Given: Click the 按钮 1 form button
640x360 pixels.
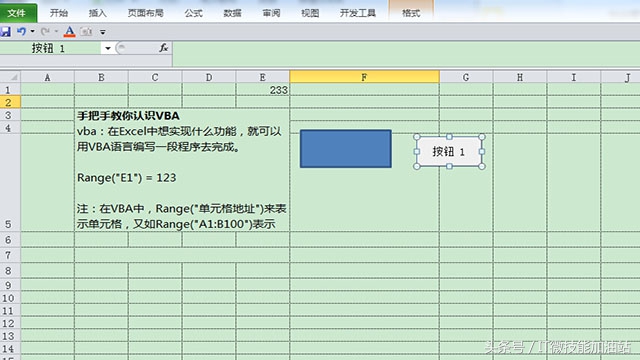Looking at the screenshot, I should point(449,152).
